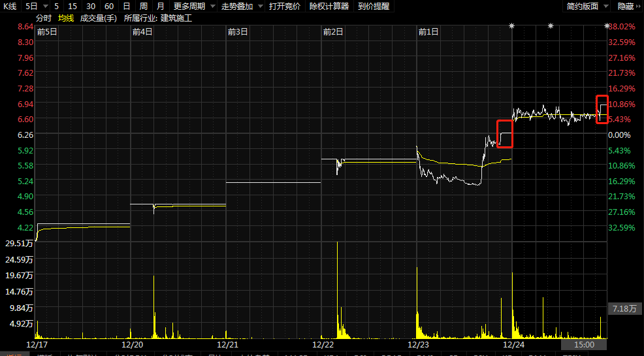
Task: Toggle the 成交量(手) volume indicator
Action: pos(98,18)
